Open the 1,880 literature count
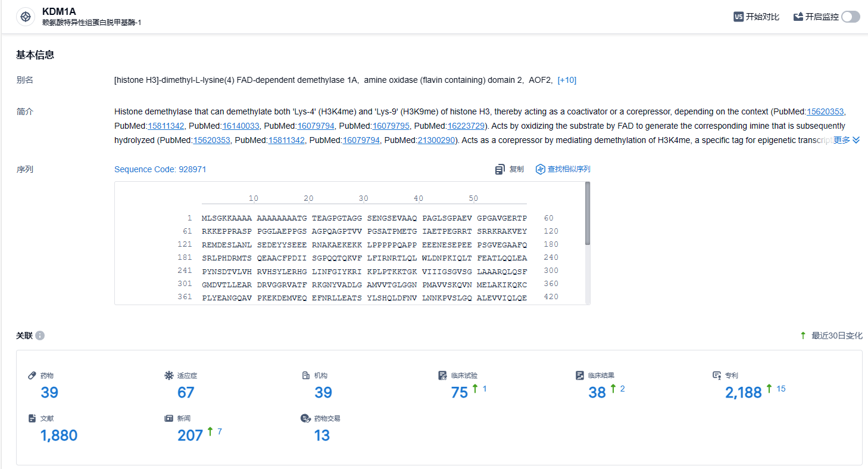Viewport: 868px width, 469px height. pyautogui.click(x=59, y=435)
